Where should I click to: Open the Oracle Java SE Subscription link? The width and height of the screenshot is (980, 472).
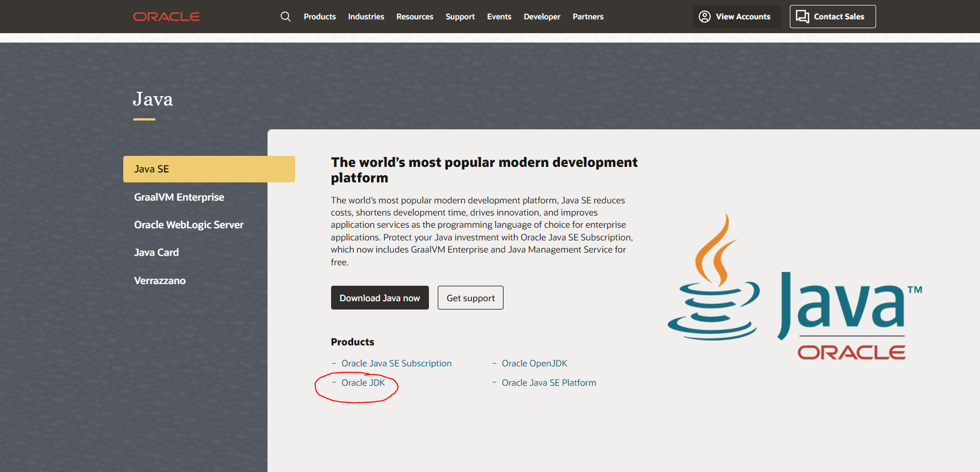tap(396, 363)
